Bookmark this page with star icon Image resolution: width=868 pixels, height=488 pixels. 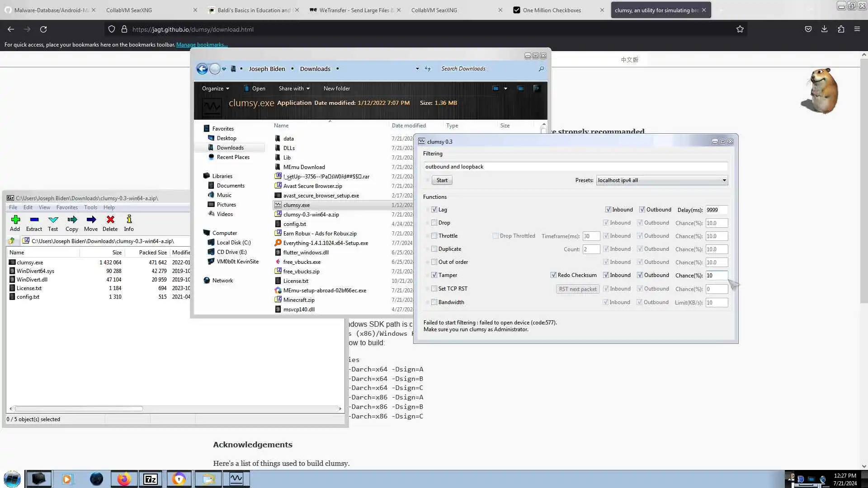pos(740,29)
